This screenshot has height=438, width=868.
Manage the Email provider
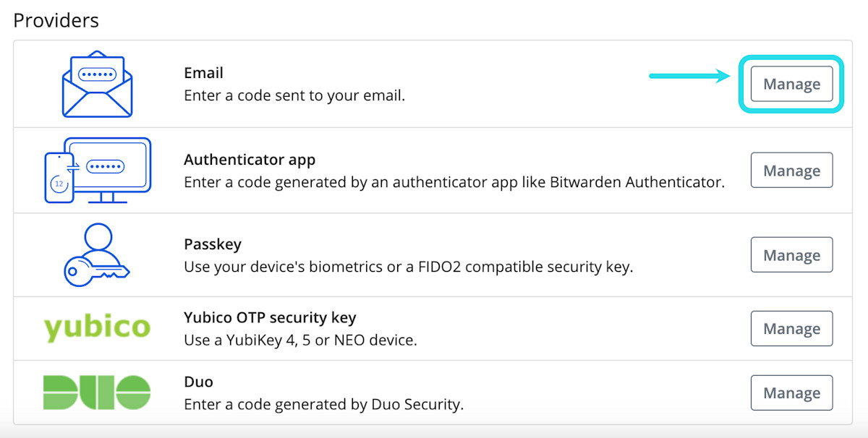791,84
